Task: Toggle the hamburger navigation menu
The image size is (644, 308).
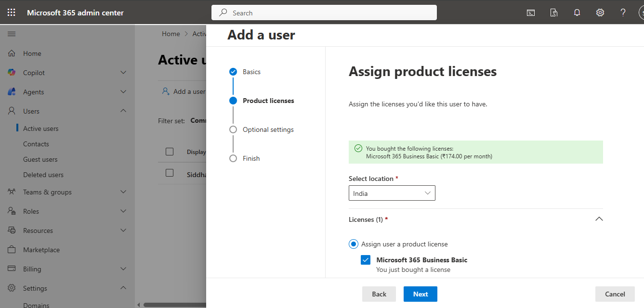Action: coord(12,34)
